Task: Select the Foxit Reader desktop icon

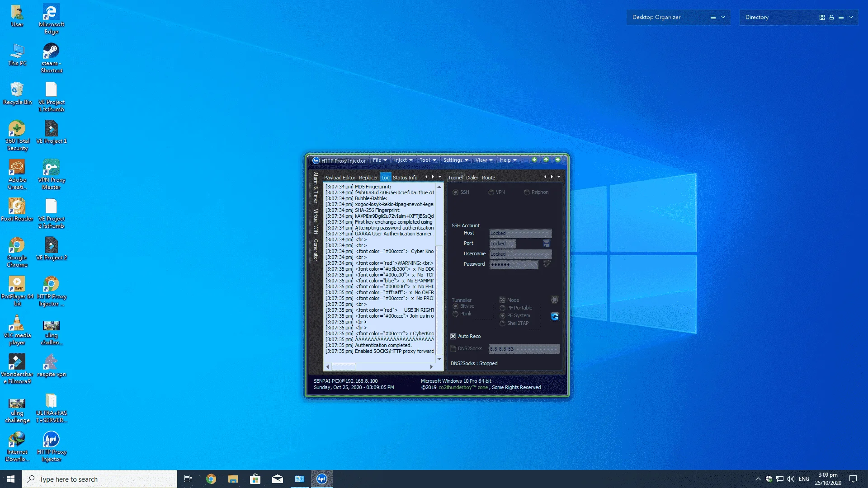Action: click(x=17, y=210)
